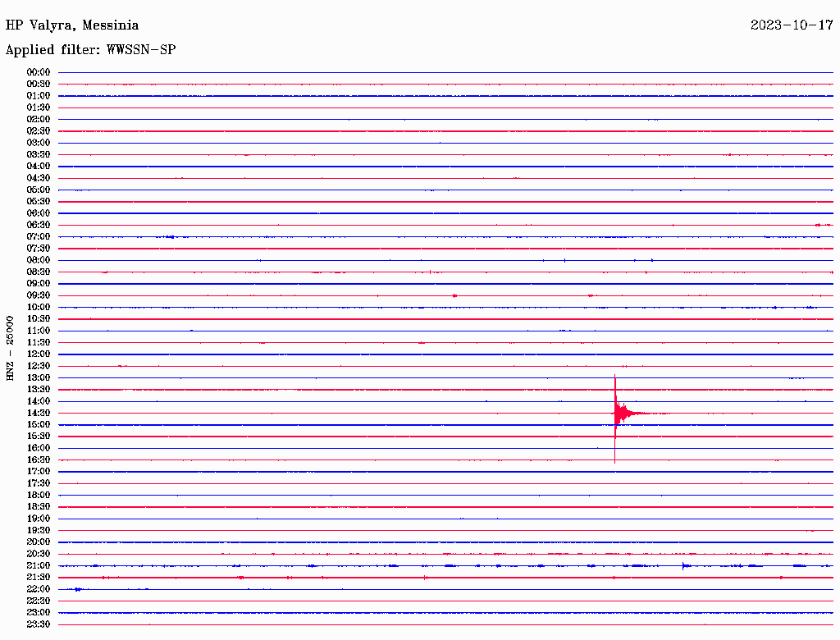Select the 03:00 time label

click(x=39, y=143)
